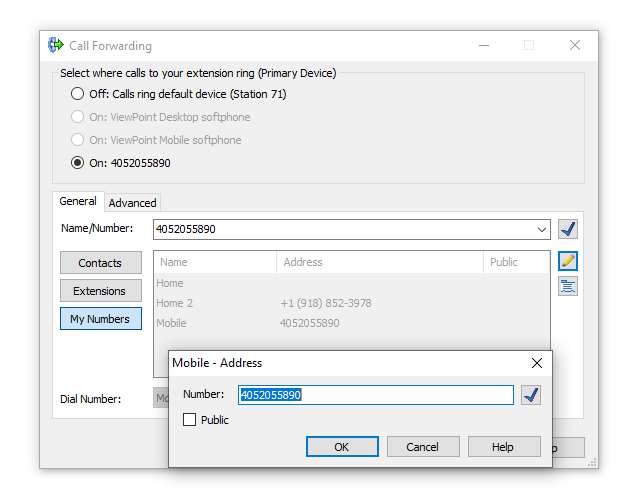Click the checkmark icon beside Name/Number field
Viewport: 620px width, 503px height.
(568, 229)
